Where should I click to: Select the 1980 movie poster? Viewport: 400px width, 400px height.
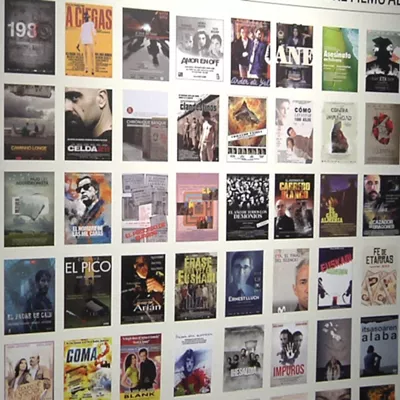click(30, 37)
